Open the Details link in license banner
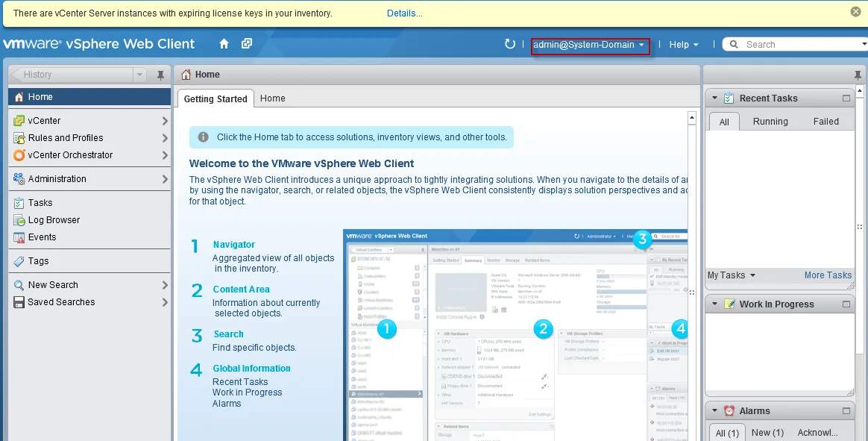 [405, 13]
